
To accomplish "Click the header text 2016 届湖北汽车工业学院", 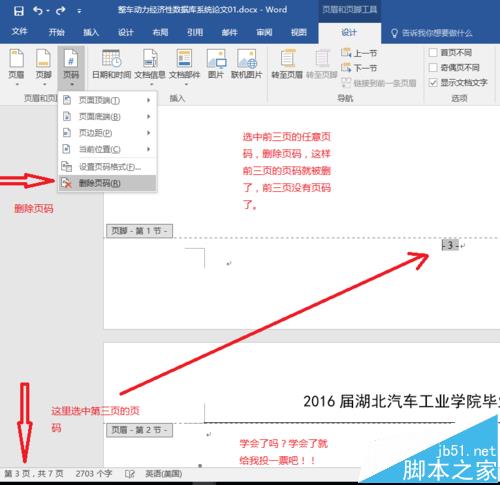I will (x=402, y=401).
